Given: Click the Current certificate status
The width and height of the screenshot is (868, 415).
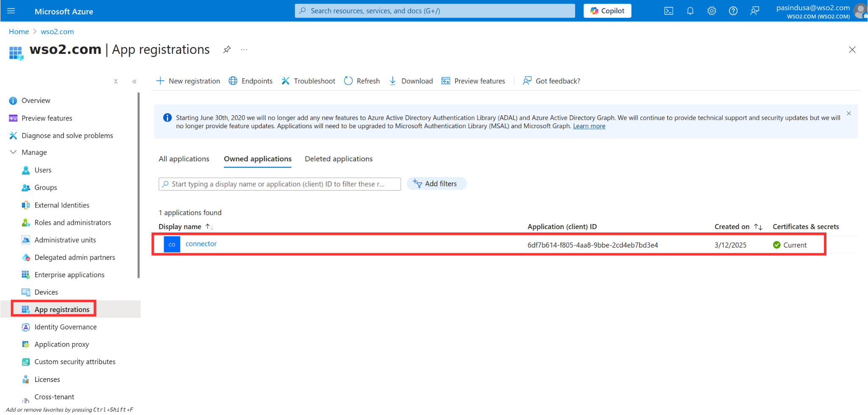Looking at the screenshot, I should (x=790, y=245).
